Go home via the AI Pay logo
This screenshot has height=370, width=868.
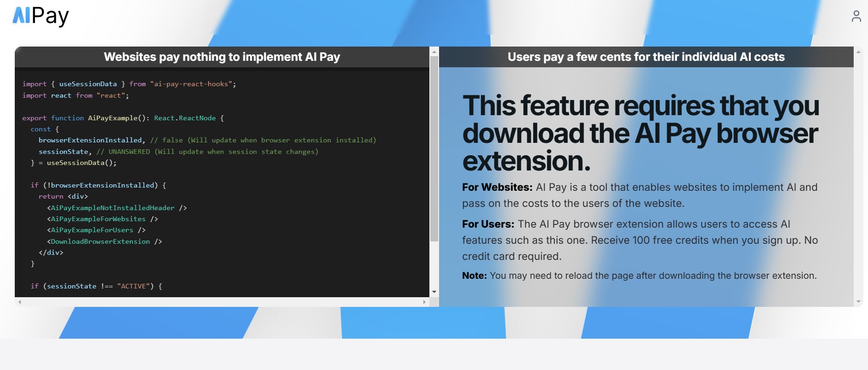[x=41, y=16]
